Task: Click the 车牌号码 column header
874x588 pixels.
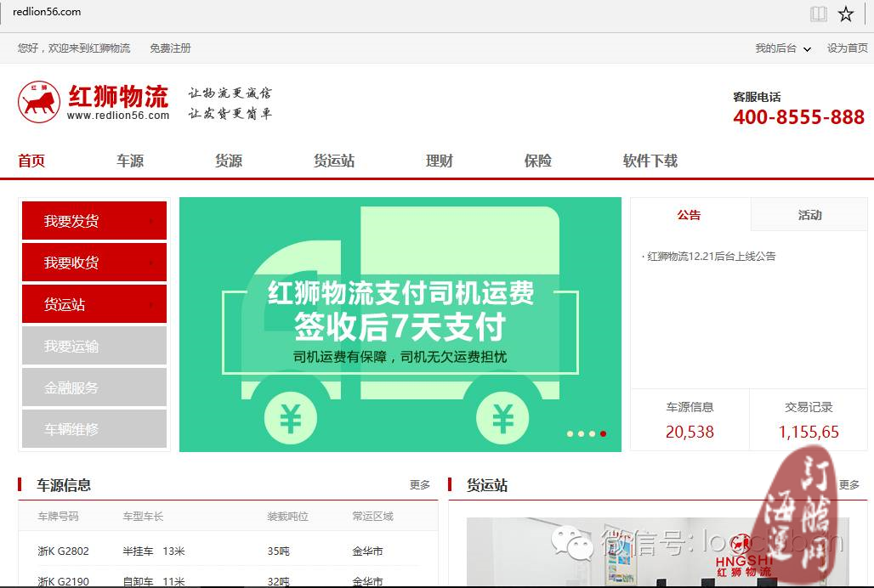Action: click(58, 516)
